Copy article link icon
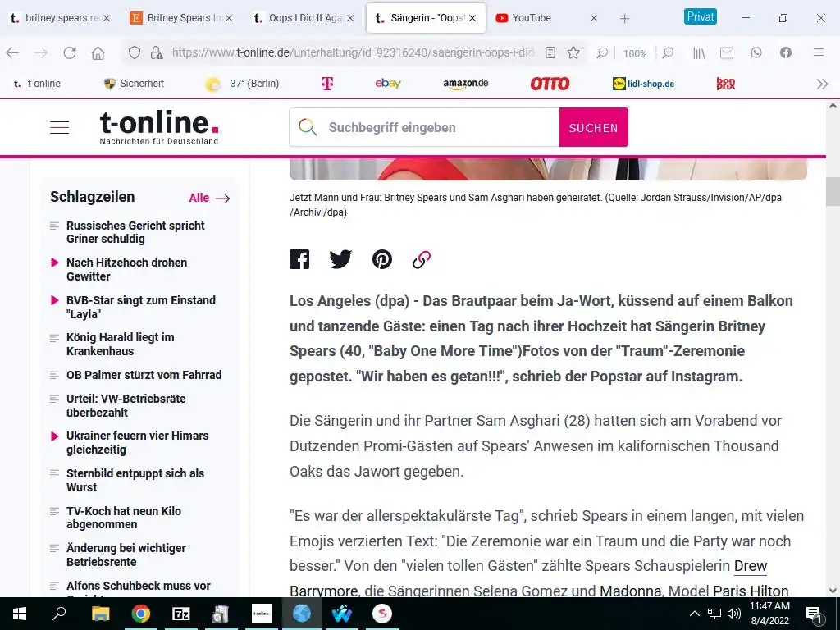840x630 pixels. (422, 259)
